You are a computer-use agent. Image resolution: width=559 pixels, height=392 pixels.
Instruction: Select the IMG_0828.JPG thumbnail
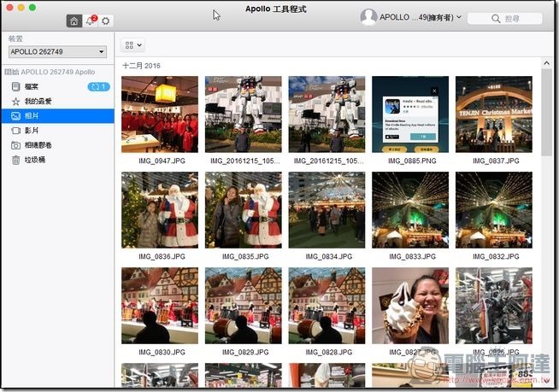pyautogui.click(x=327, y=306)
